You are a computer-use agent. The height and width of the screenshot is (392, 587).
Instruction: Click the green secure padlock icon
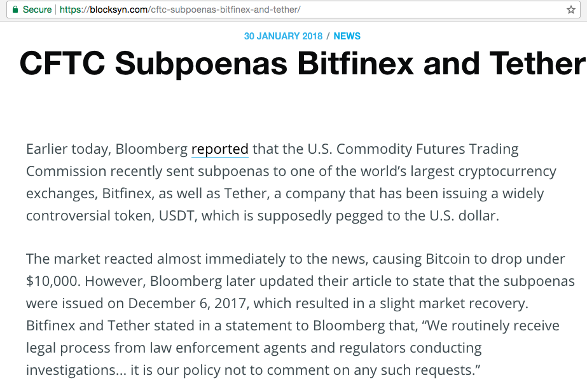pyautogui.click(x=14, y=10)
